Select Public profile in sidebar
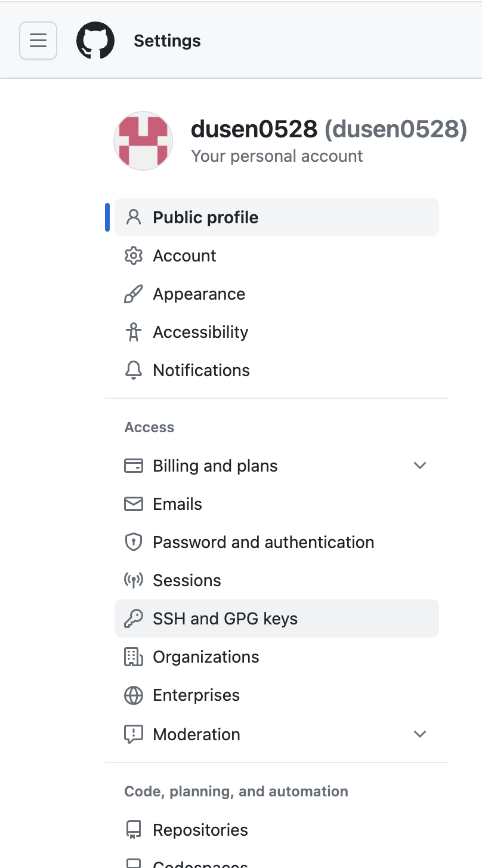482x868 pixels. (x=206, y=218)
